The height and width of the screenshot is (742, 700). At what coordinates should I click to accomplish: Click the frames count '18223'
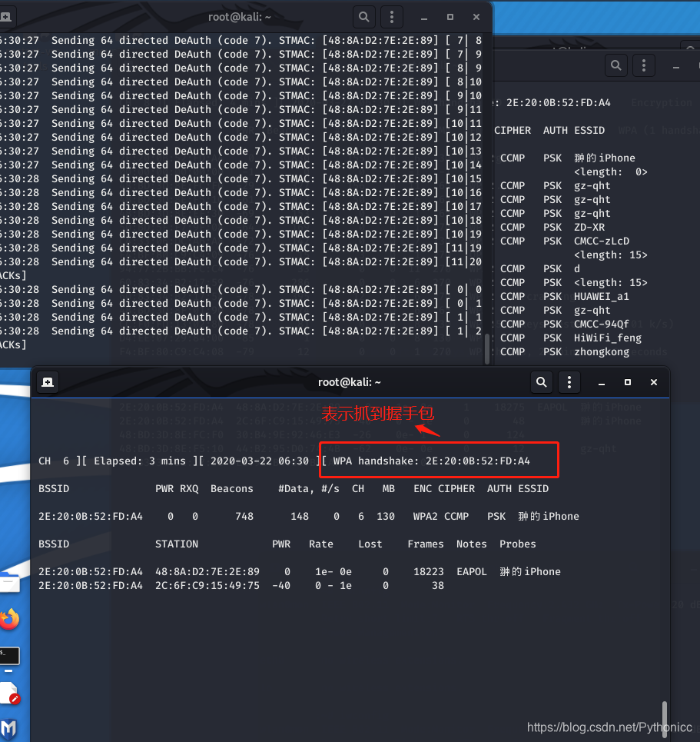pyautogui.click(x=429, y=571)
